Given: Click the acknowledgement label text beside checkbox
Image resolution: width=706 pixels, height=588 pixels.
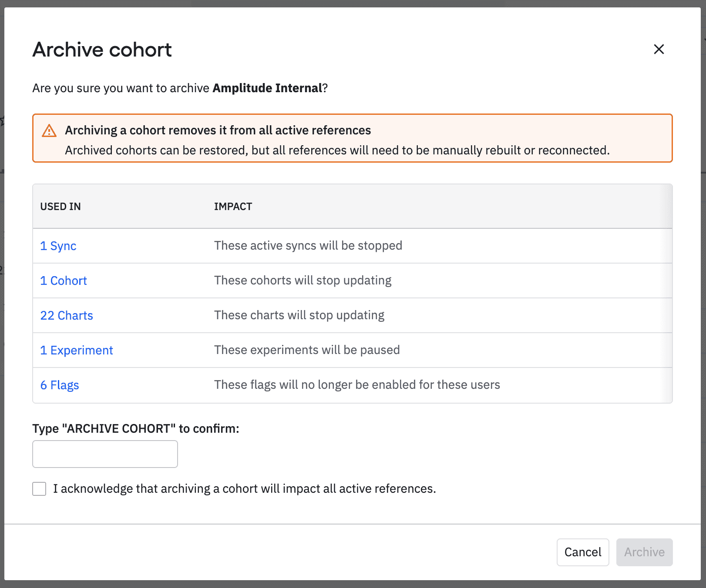Looking at the screenshot, I should click(244, 488).
